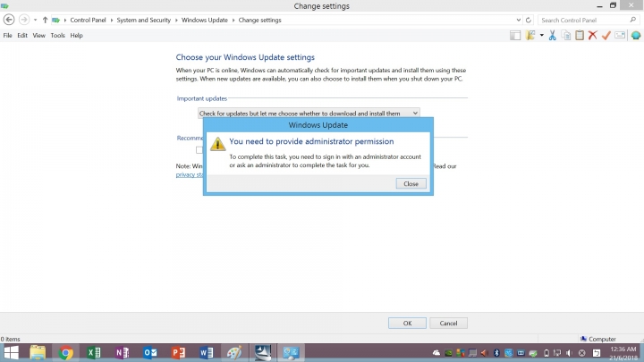644x362 pixels.
Task: Select Control Panel in the breadcrumb
Action: pos(88,20)
